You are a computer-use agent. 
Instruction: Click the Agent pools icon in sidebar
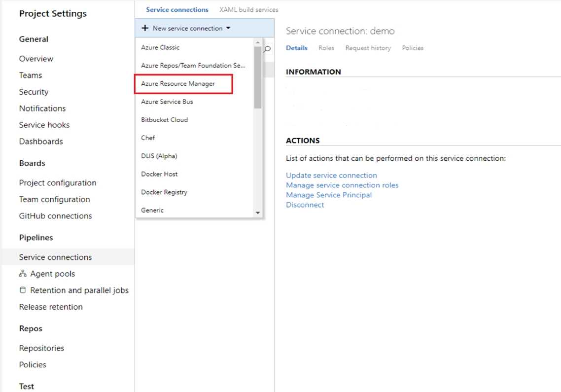(x=23, y=274)
